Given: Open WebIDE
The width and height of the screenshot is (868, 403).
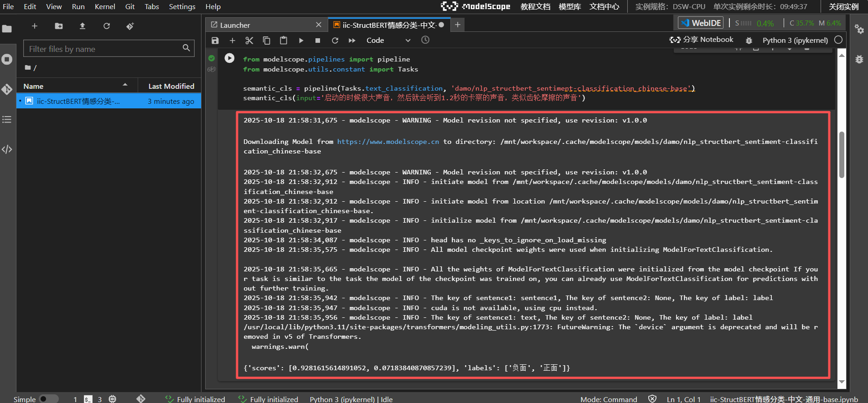Looking at the screenshot, I should point(701,23).
